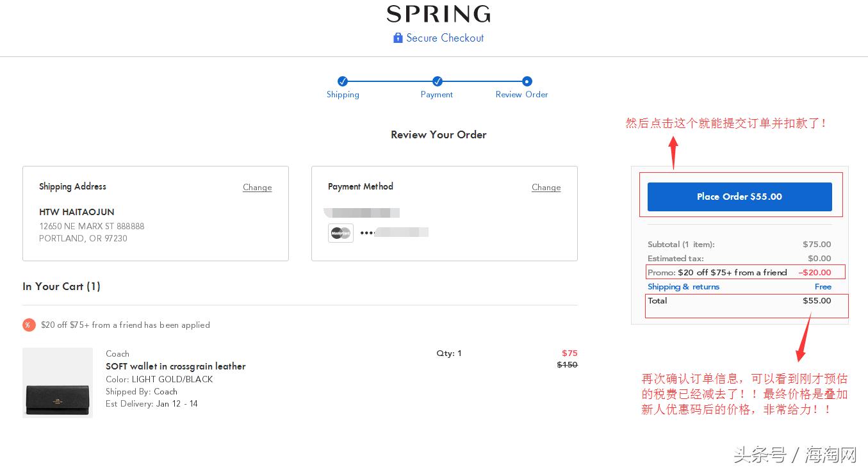Open the Review Order step label
Viewport: 868px width, 470px height.
click(x=521, y=94)
